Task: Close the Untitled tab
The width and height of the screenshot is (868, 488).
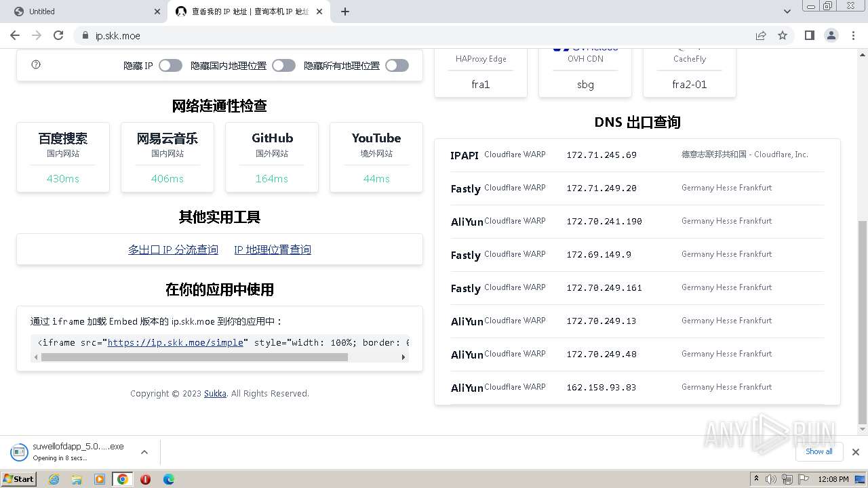Action: pos(157,12)
